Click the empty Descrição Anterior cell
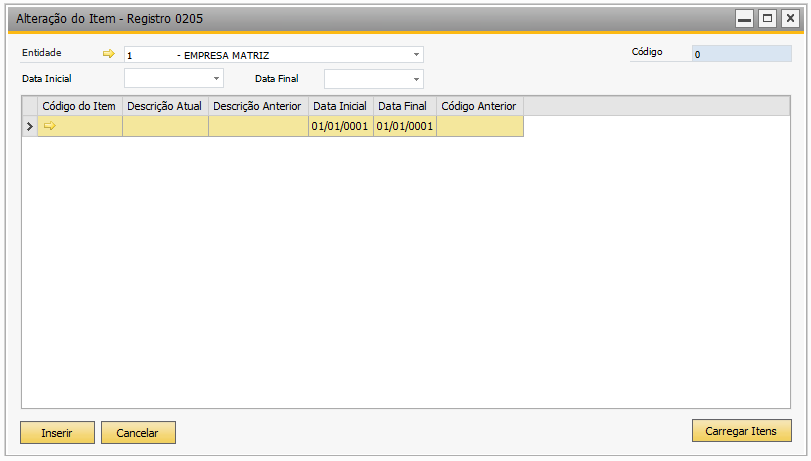The height and width of the screenshot is (461, 811). point(258,126)
